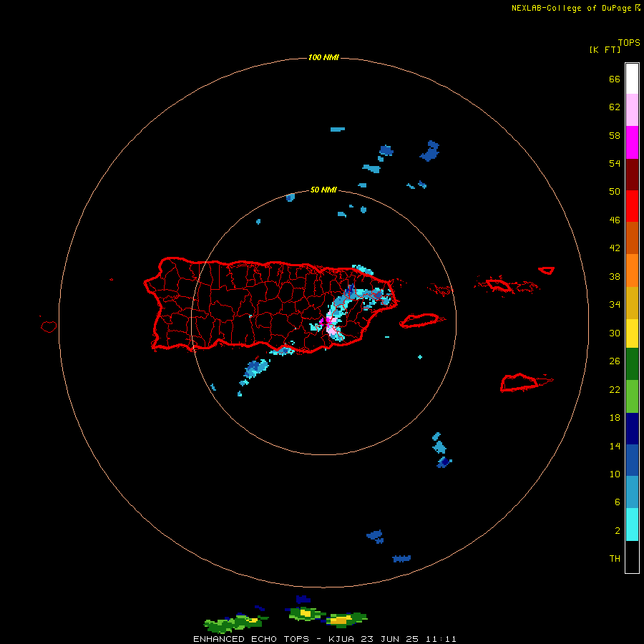Click the KJUA radar site identifier
The image size is (644, 644).
342,639
